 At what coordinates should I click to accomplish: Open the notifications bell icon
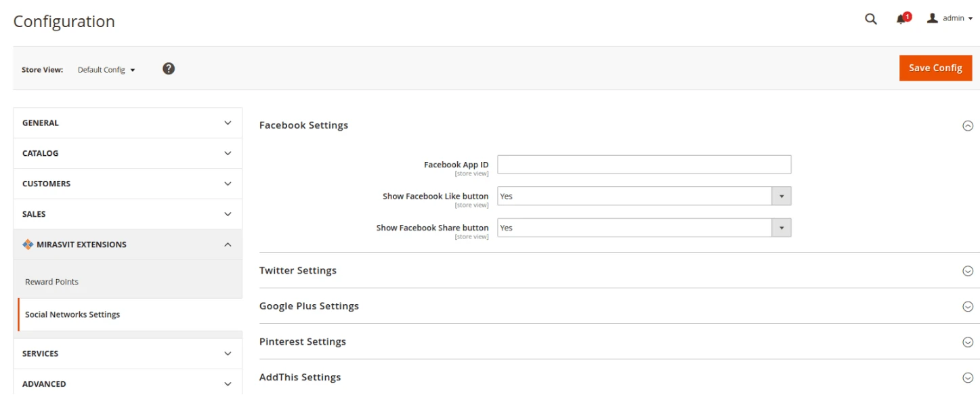[x=901, y=19]
